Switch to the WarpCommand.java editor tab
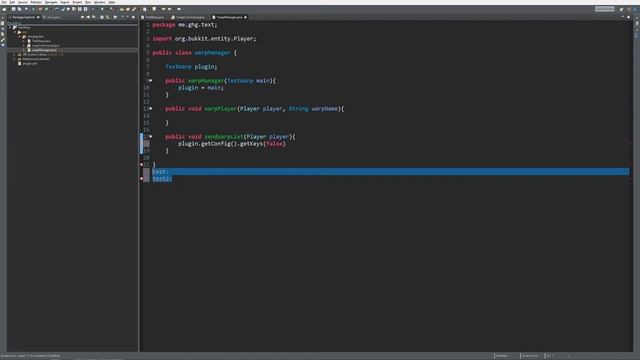This screenshot has height=360, width=640. (x=188, y=17)
